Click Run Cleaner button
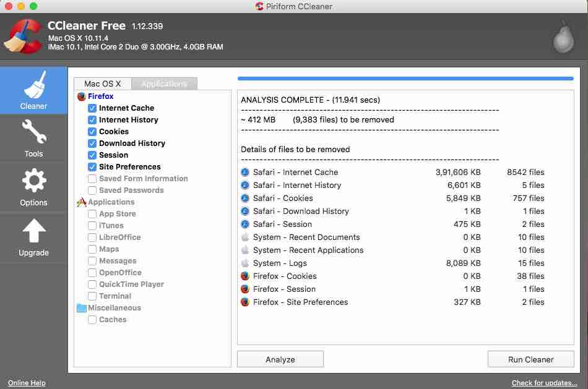588x389 pixels. pos(530,359)
